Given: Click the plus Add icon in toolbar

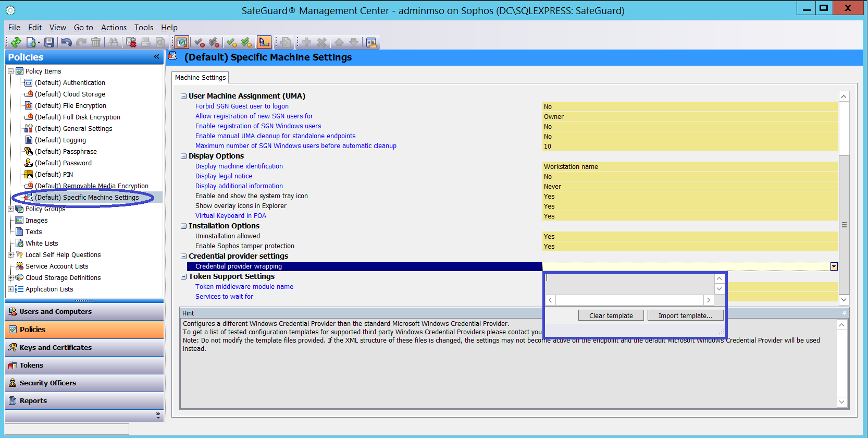Looking at the screenshot, I should [306, 42].
